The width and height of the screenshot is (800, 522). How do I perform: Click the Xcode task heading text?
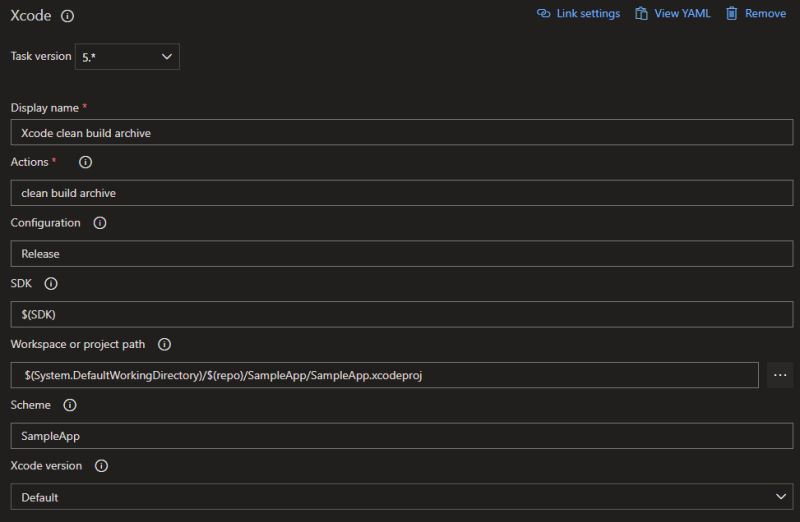coord(31,16)
